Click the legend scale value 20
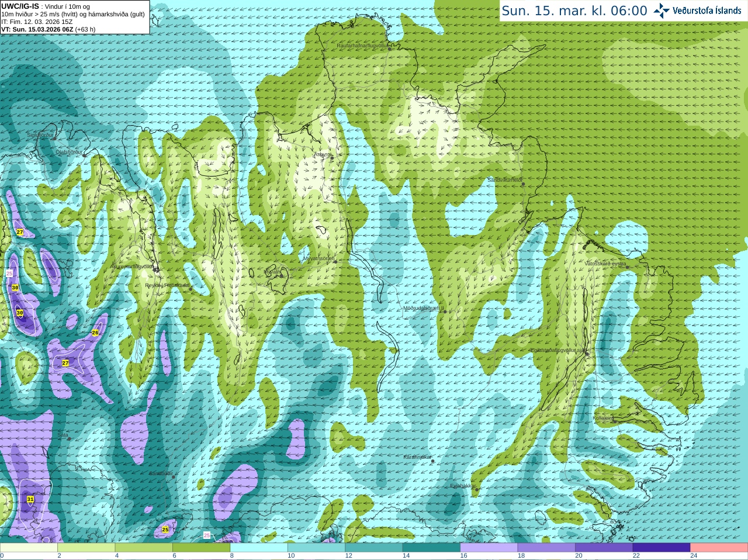Screen dimensions: 748x560 579,556
